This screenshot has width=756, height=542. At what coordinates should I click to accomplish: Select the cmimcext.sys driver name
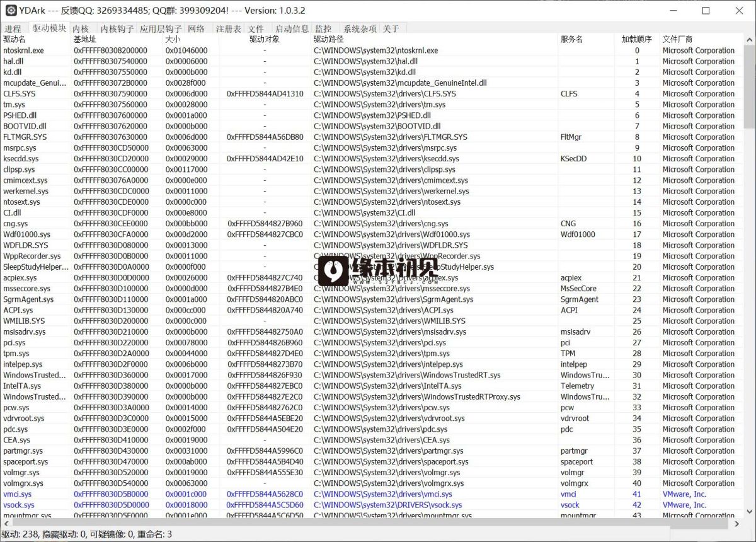coord(25,180)
